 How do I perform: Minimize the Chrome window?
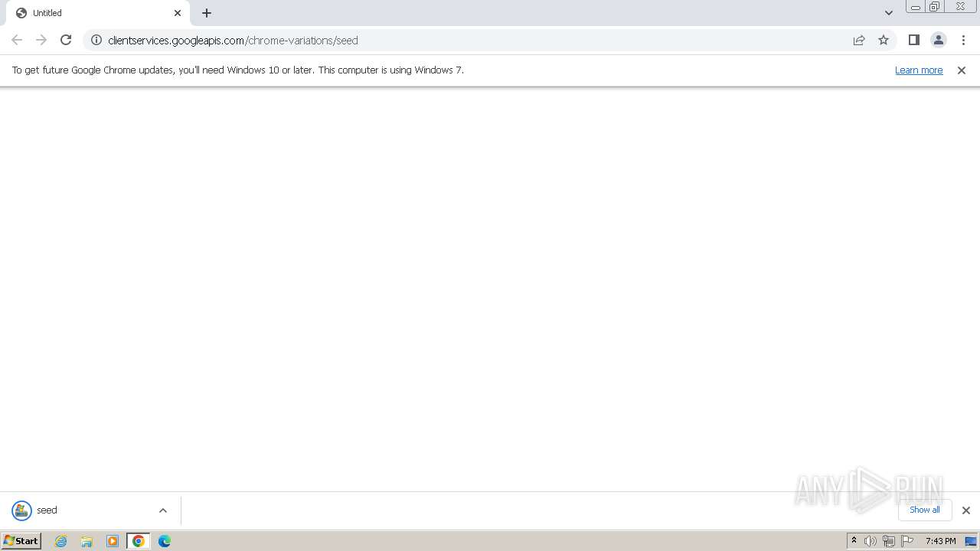tap(916, 7)
